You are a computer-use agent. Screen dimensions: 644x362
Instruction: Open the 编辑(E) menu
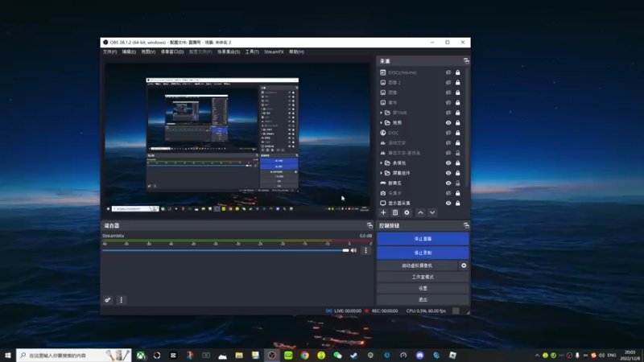[x=129, y=52]
